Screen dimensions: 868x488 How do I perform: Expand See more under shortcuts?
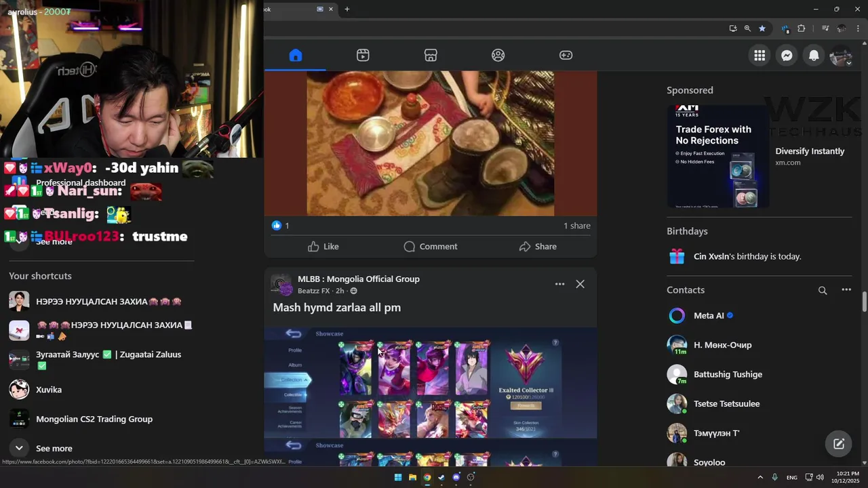coord(54,449)
